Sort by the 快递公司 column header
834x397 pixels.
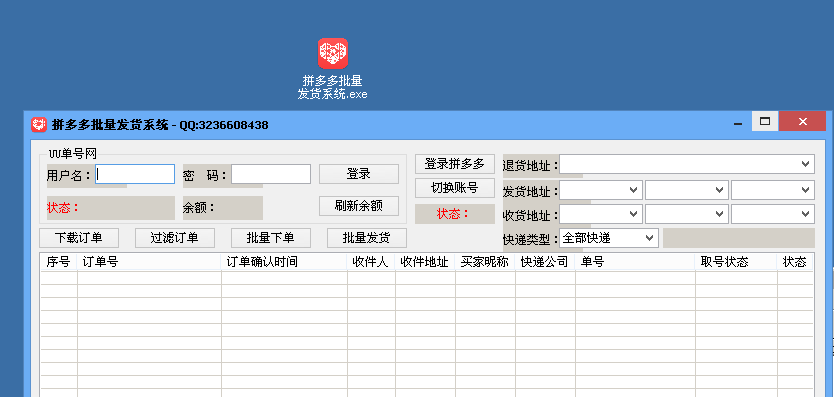point(545,262)
